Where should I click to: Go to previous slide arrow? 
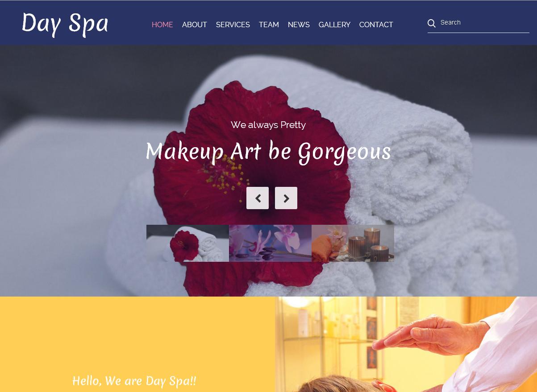258,198
